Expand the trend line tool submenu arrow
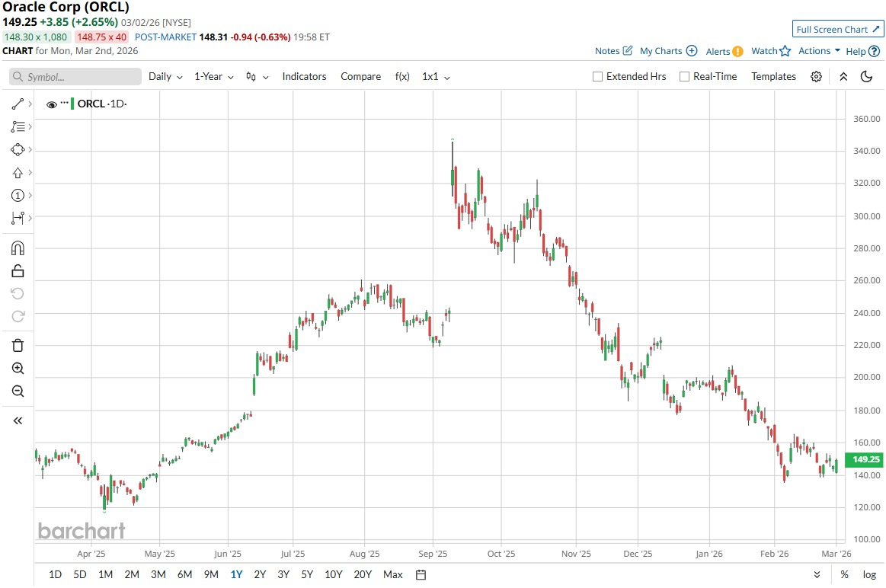The width and height of the screenshot is (886, 588). 30,104
